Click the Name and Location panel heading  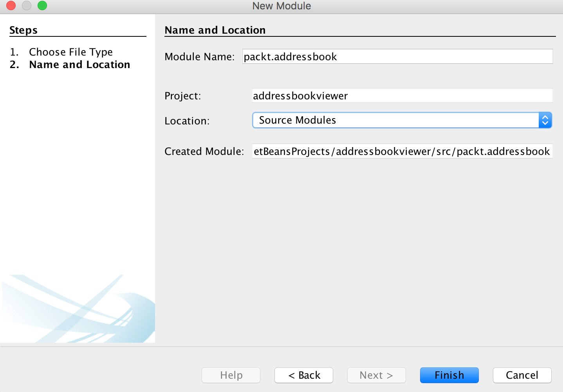coord(215,30)
